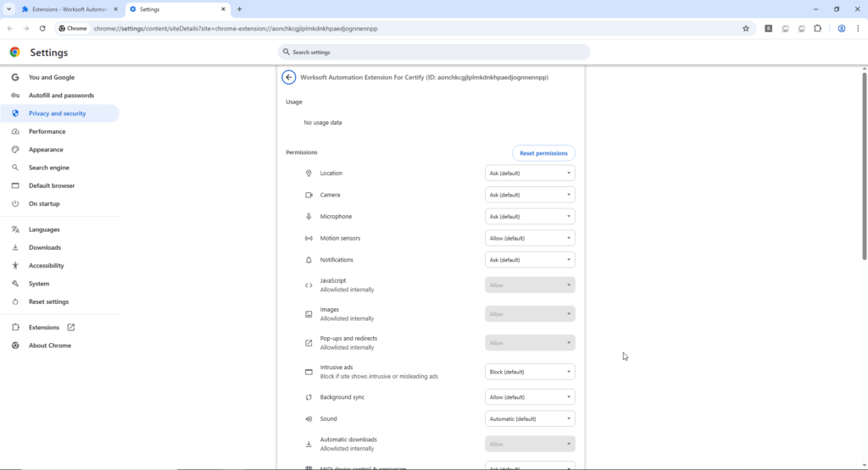Click the Chrome site info chip

[x=73, y=28]
